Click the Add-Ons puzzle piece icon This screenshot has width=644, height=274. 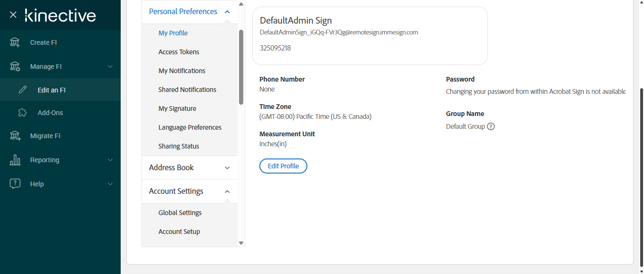(22, 113)
